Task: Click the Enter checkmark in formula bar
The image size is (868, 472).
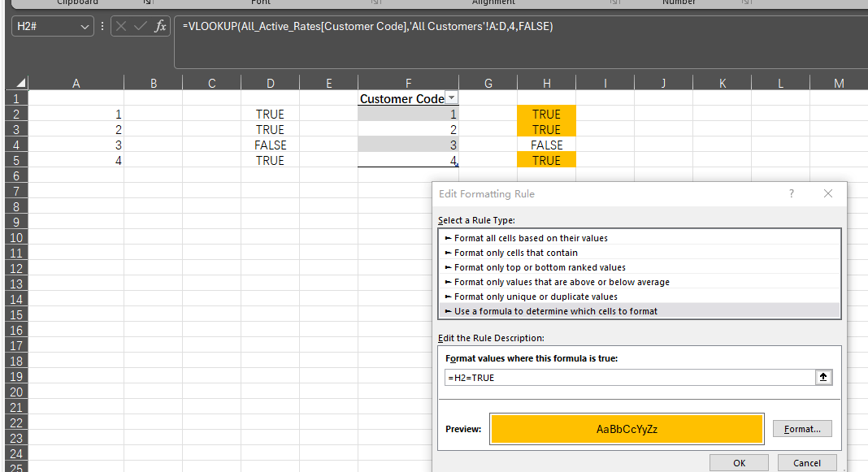Action: pyautogui.click(x=141, y=26)
